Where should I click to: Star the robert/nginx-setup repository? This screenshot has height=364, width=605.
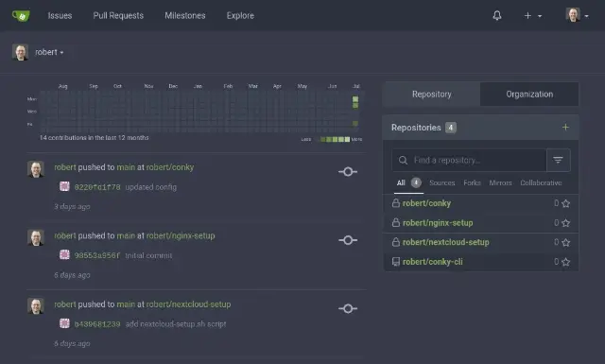565,223
